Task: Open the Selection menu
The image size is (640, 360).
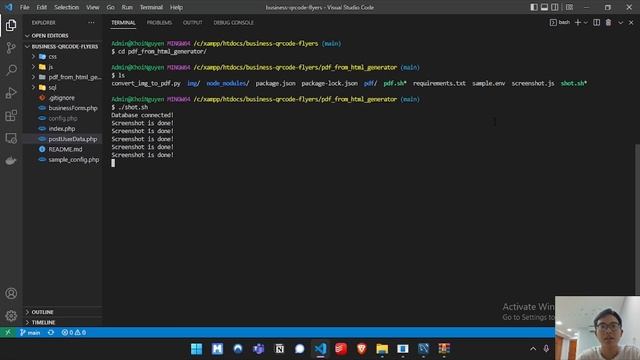Action: 67,7
